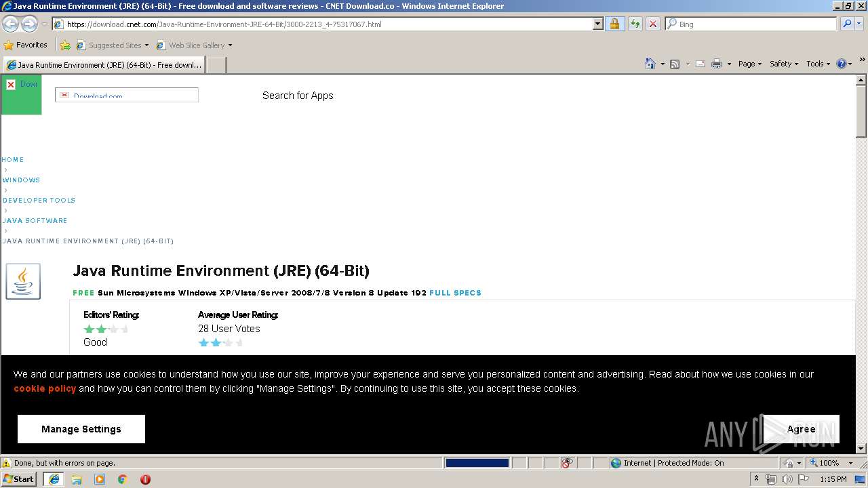Image resolution: width=868 pixels, height=488 pixels.
Task: Click in the Bing search box
Action: 751,24
